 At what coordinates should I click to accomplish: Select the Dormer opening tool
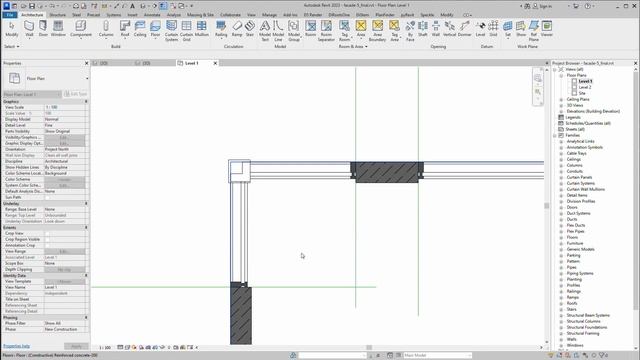(464, 29)
